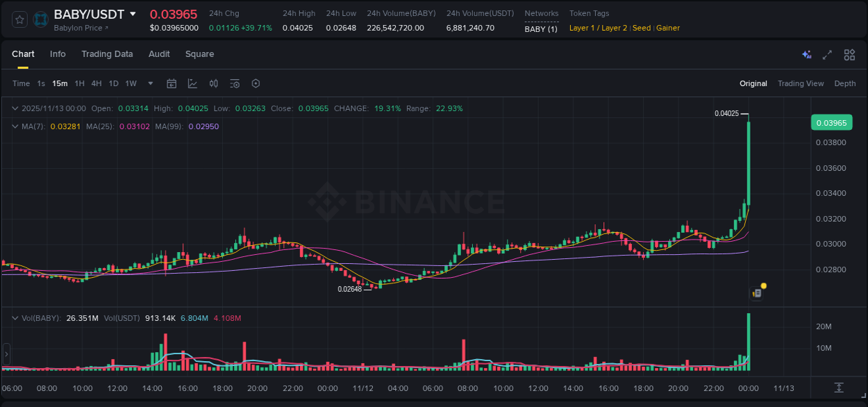Switch to the Trading Data tab
The image size is (868, 407).
click(108, 54)
